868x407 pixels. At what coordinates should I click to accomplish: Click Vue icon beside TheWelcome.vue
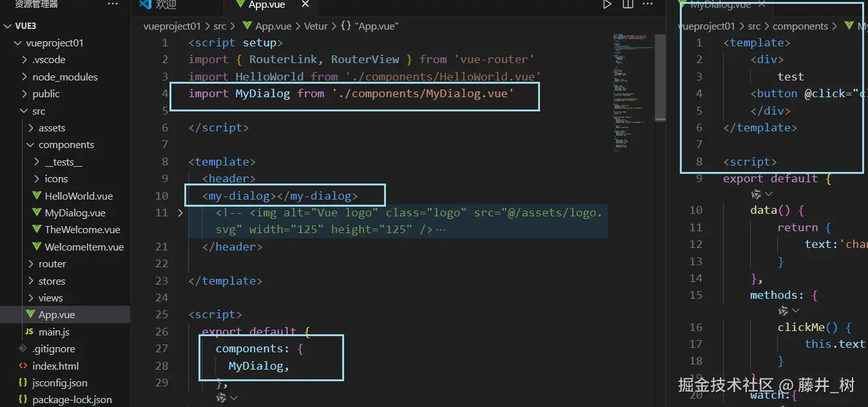pyautogui.click(x=37, y=230)
